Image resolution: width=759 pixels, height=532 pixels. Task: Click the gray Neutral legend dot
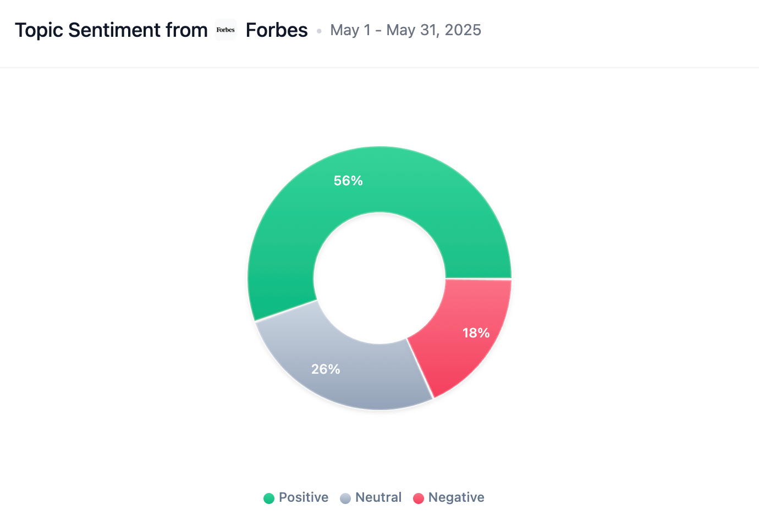(345, 498)
